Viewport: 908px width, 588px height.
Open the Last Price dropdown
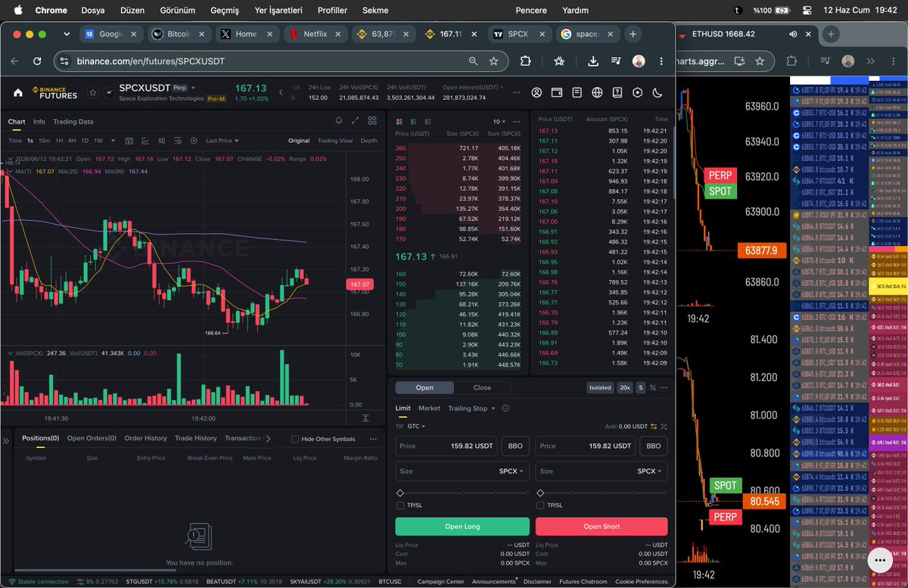(222, 141)
